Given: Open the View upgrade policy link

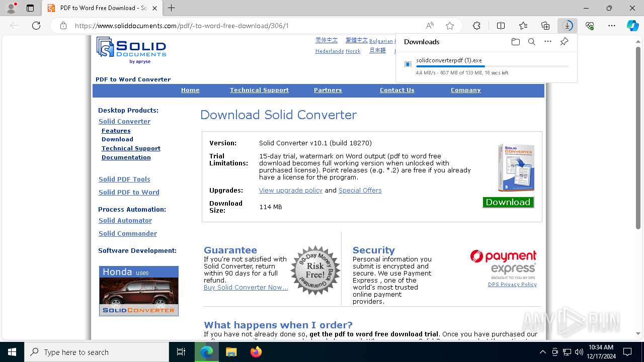Looking at the screenshot, I should tap(290, 190).
